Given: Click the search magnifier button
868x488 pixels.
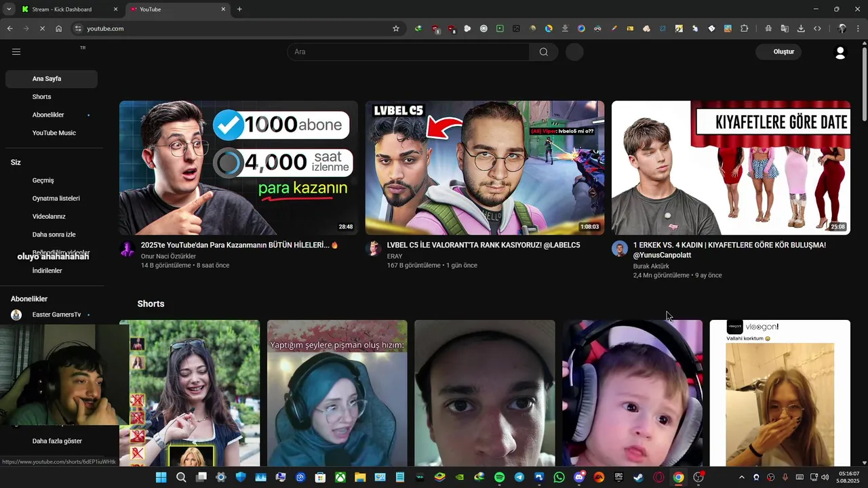Looking at the screenshot, I should tap(544, 52).
